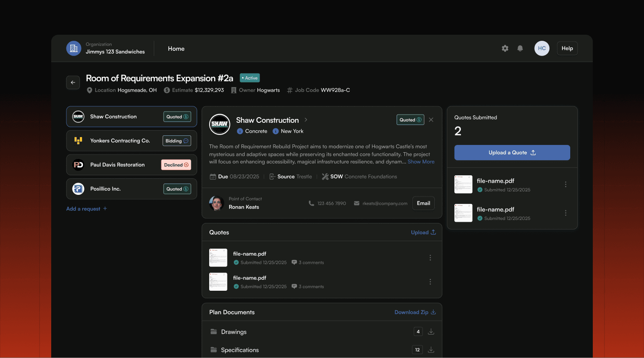Click Location Hogsmeade, OH
The width and height of the screenshot is (644, 358).
[122, 90]
